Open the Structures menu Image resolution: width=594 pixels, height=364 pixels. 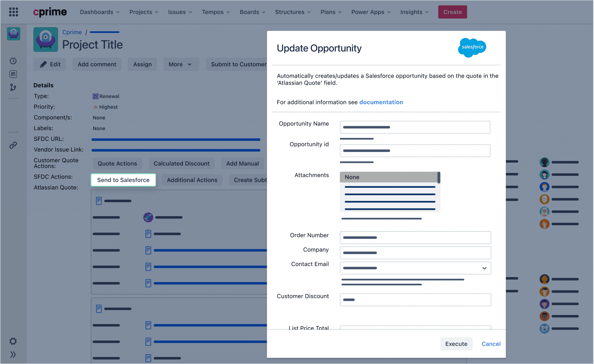tap(293, 12)
